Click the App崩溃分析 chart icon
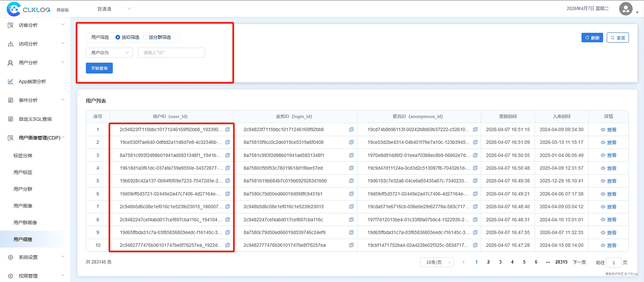The width and height of the screenshot is (644, 282). click(x=11, y=81)
